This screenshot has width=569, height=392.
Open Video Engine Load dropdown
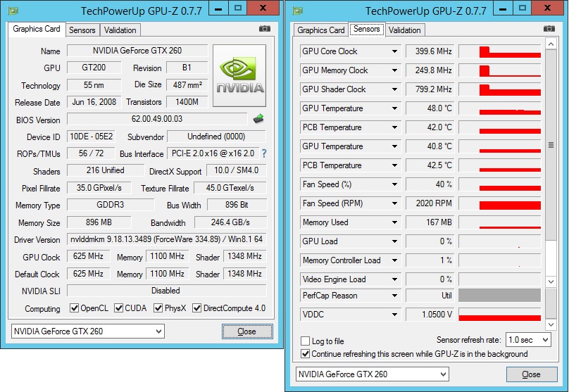tap(394, 279)
